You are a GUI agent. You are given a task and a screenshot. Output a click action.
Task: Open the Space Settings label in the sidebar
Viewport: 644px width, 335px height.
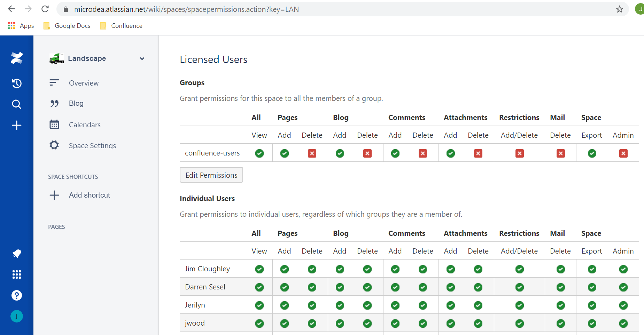coord(92,146)
